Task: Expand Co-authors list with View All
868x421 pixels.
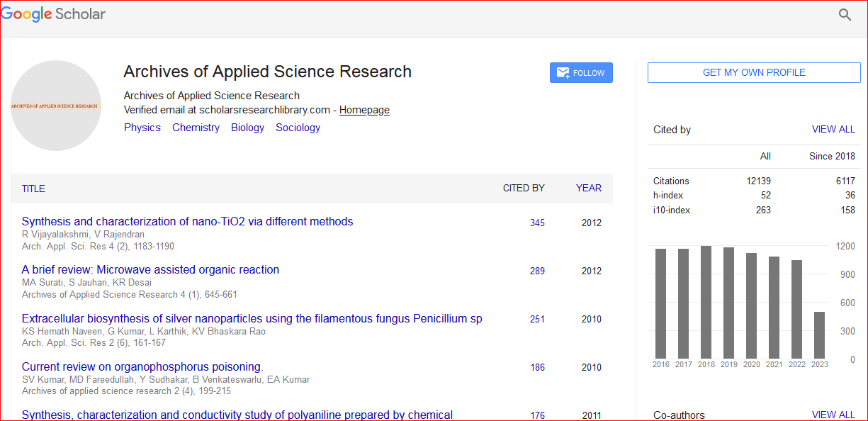Action: click(833, 415)
